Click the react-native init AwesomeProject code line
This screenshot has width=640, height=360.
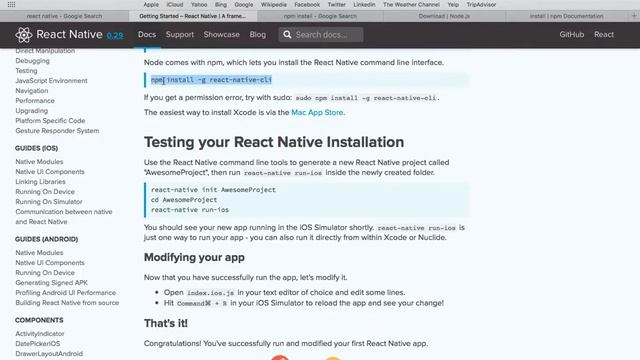(x=213, y=190)
